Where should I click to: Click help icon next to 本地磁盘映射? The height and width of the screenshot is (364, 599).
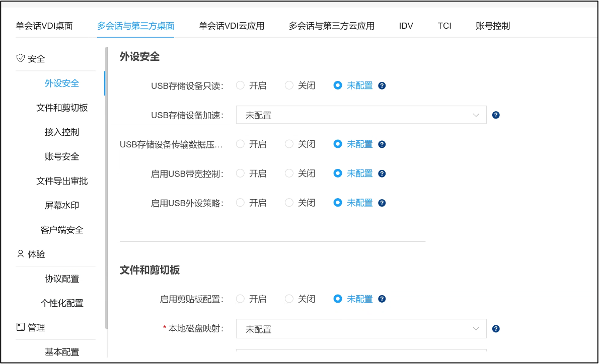pos(496,329)
